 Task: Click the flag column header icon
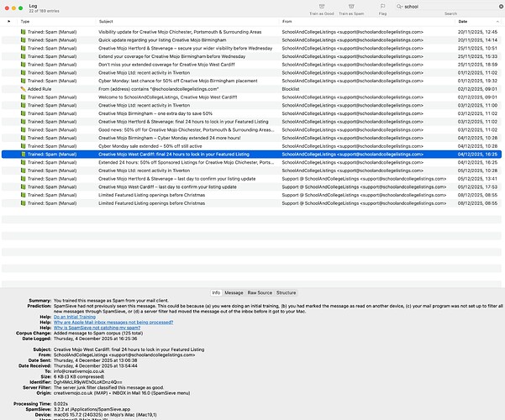9,21
